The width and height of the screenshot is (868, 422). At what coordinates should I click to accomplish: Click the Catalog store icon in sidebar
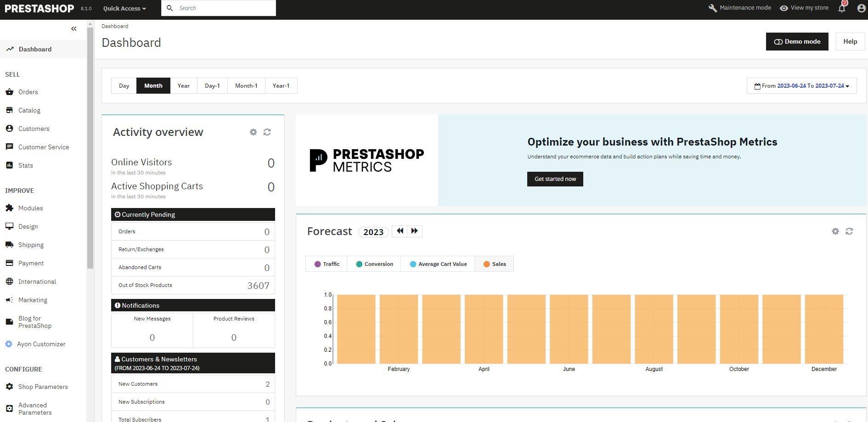point(9,110)
